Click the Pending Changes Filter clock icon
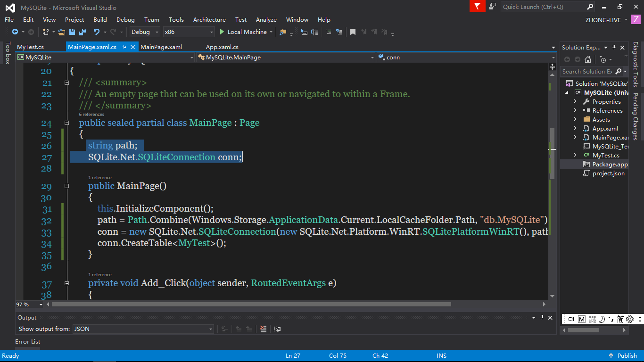The image size is (644, 362). point(603,59)
